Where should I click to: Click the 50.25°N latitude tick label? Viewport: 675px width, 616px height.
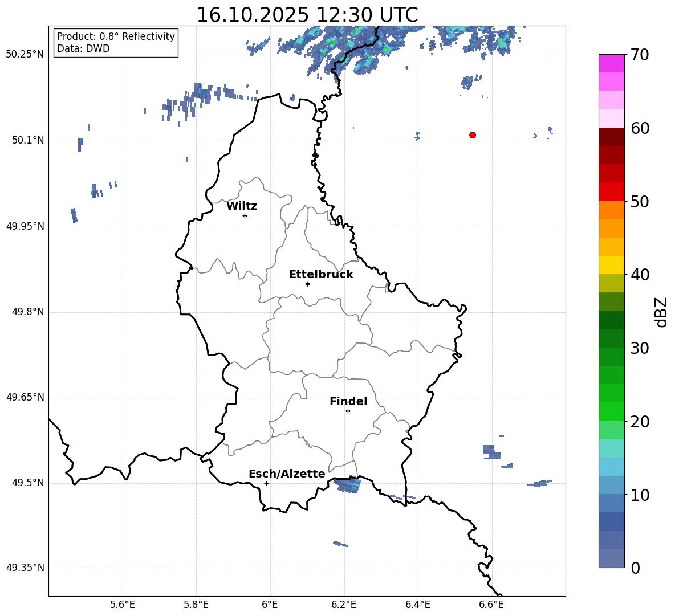tap(25, 55)
